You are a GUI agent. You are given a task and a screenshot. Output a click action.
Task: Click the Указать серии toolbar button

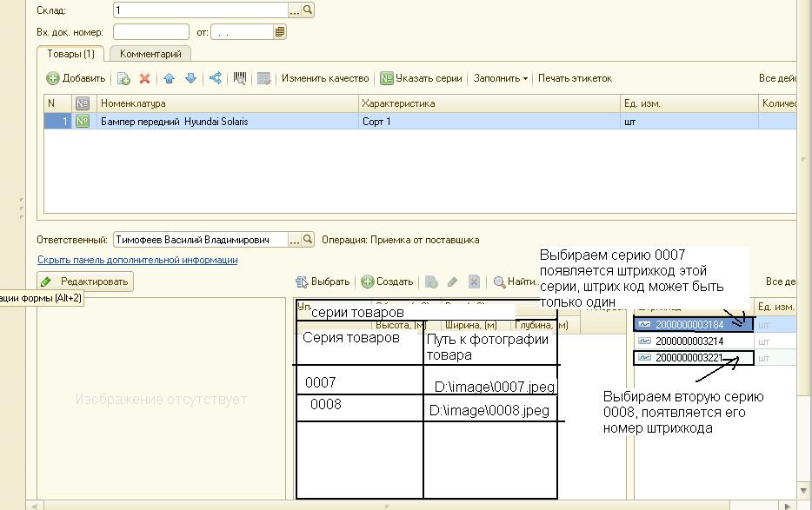point(421,78)
